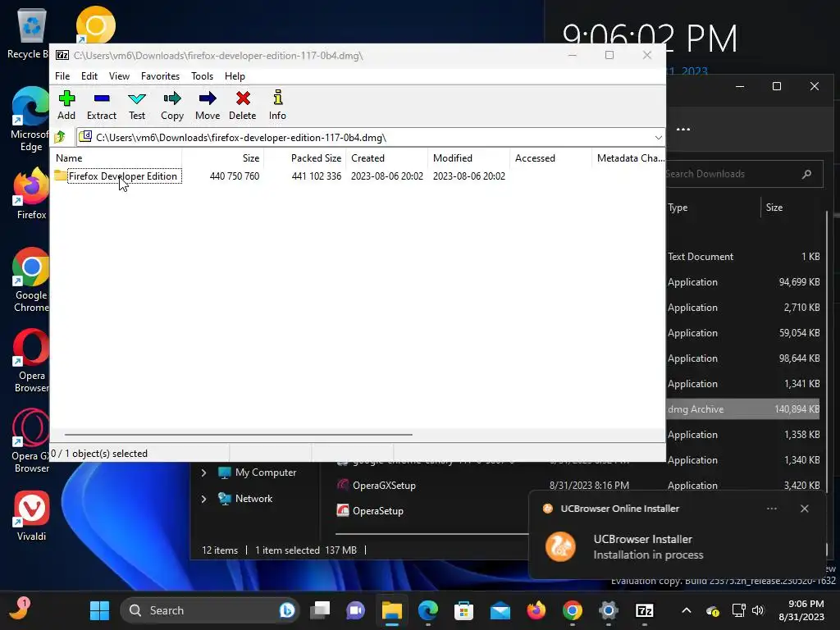
Task: Open Microsoft Store from the taskbar
Action: click(463, 610)
